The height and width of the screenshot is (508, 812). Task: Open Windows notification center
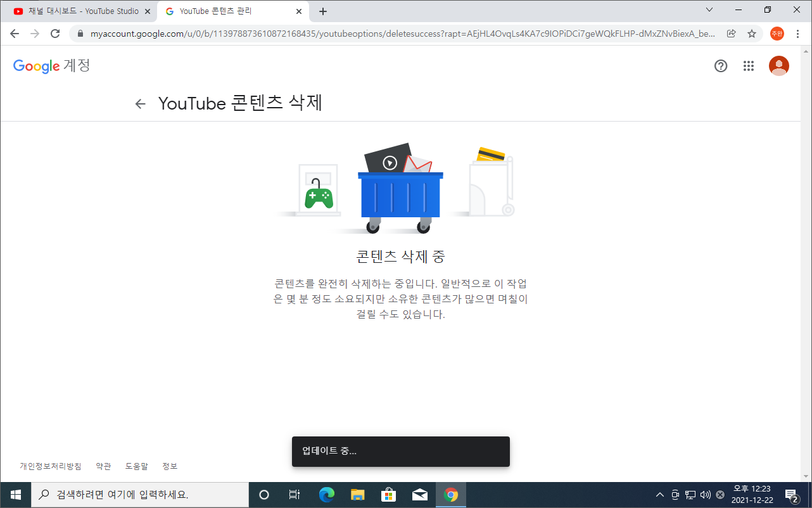791,495
